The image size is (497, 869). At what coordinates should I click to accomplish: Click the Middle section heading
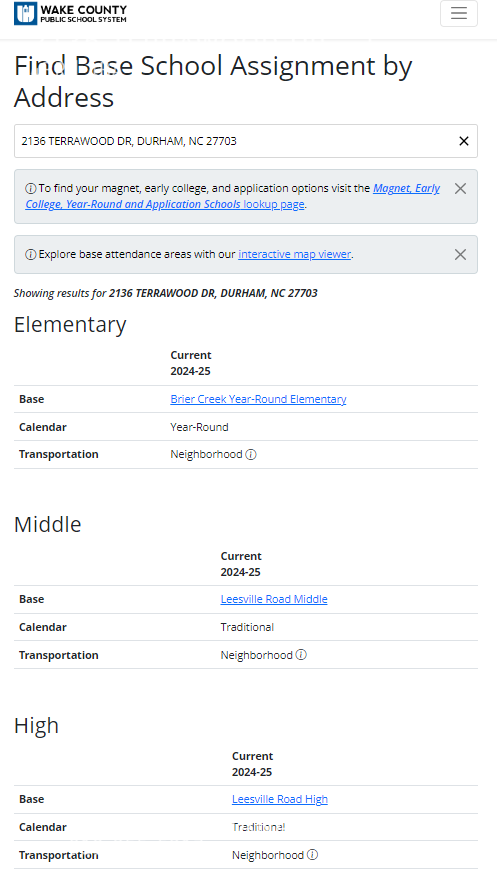click(48, 524)
